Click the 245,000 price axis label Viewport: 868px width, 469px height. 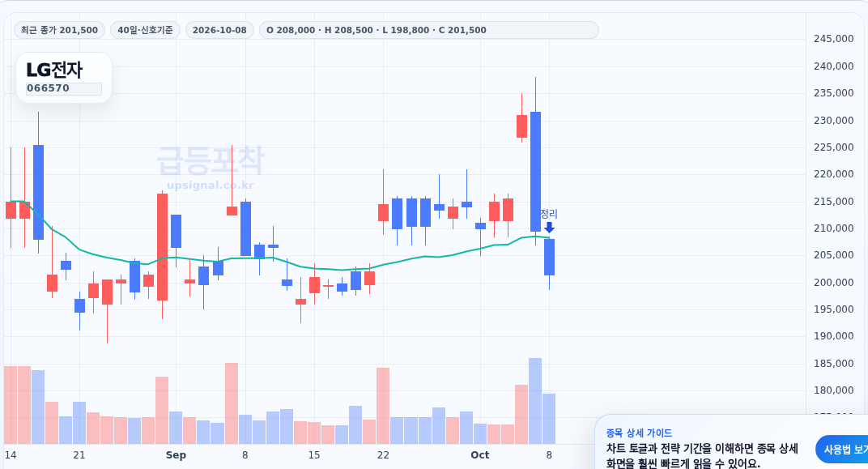[834, 39]
